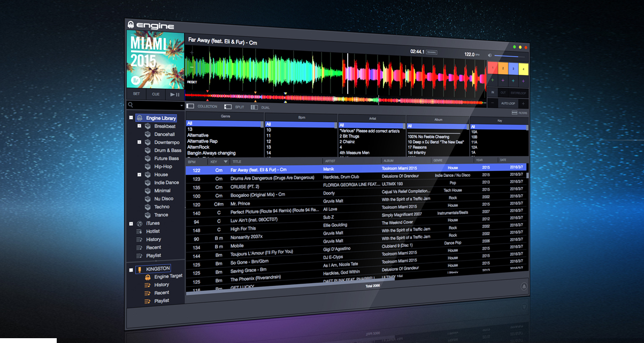
Task: Click the Engine Library headphone icon
Action: [x=139, y=118]
